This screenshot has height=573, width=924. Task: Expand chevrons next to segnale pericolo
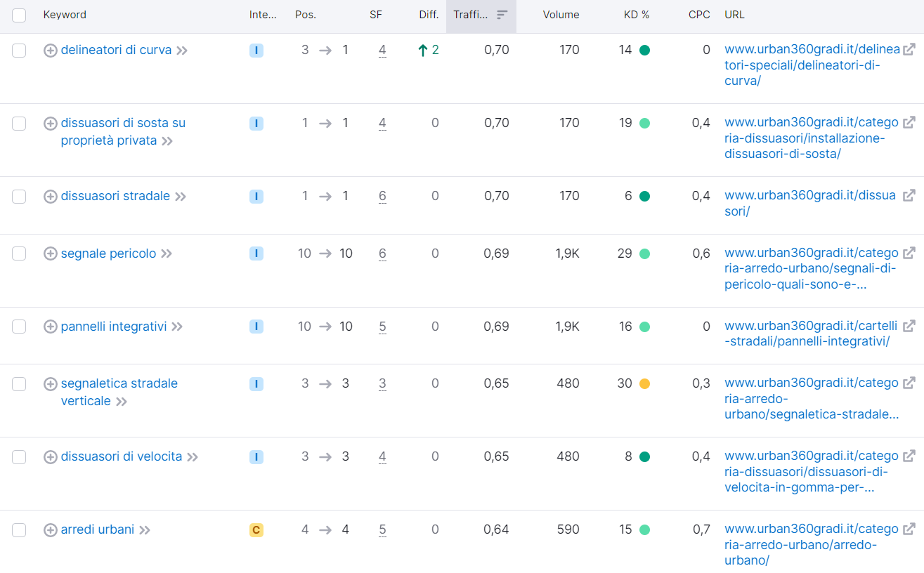167,254
